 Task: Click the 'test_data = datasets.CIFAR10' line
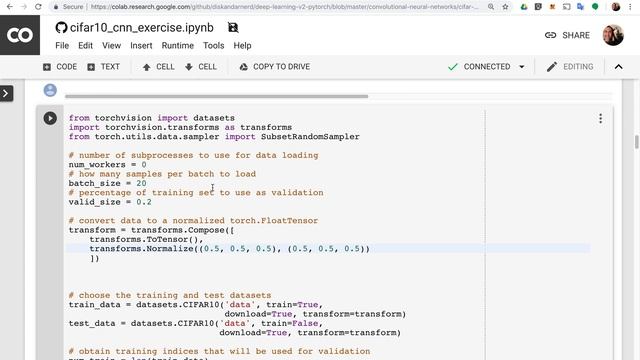pyautogui.click(x=196, y=323)
